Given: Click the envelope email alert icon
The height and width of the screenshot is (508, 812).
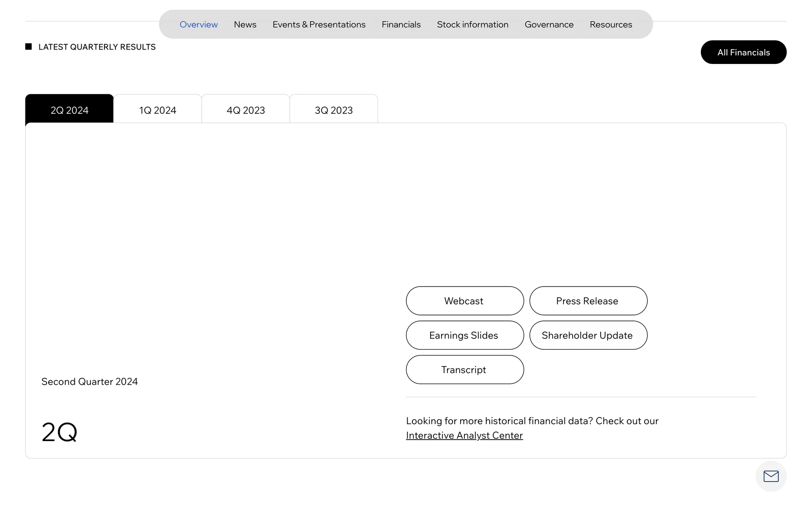Looking at the screenshot, I should [x=771, y=476].
